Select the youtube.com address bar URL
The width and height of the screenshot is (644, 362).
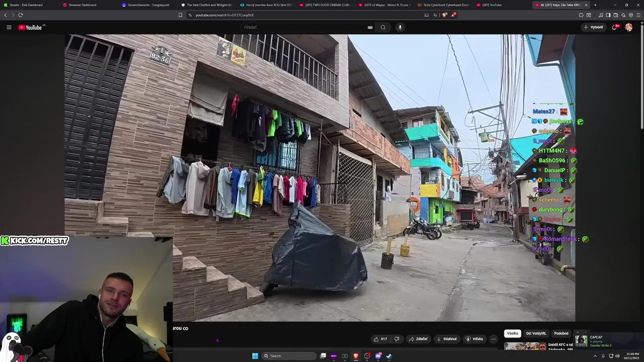point(224,15)
